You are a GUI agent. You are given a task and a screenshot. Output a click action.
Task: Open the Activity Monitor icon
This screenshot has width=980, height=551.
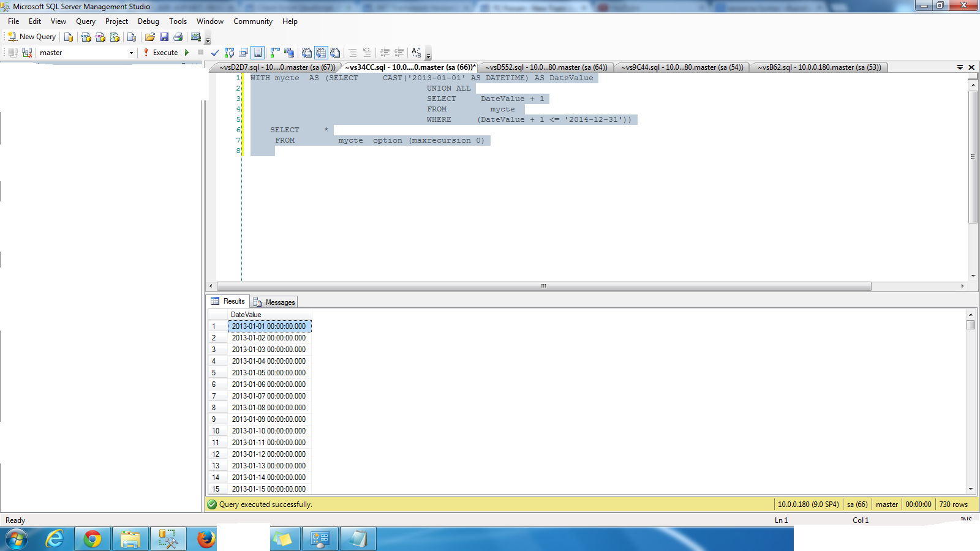[x=196, y=37]
